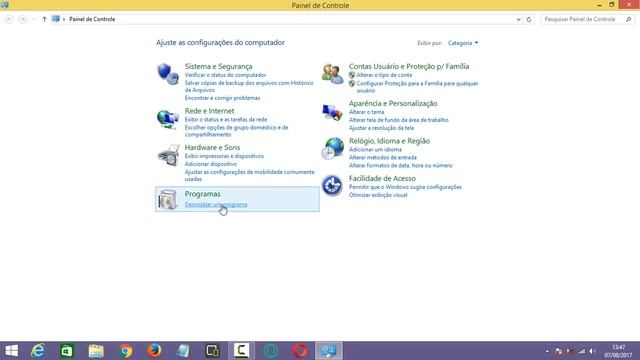Click Verificar o status do computador

pyautogui.click(x=225, y=75)
